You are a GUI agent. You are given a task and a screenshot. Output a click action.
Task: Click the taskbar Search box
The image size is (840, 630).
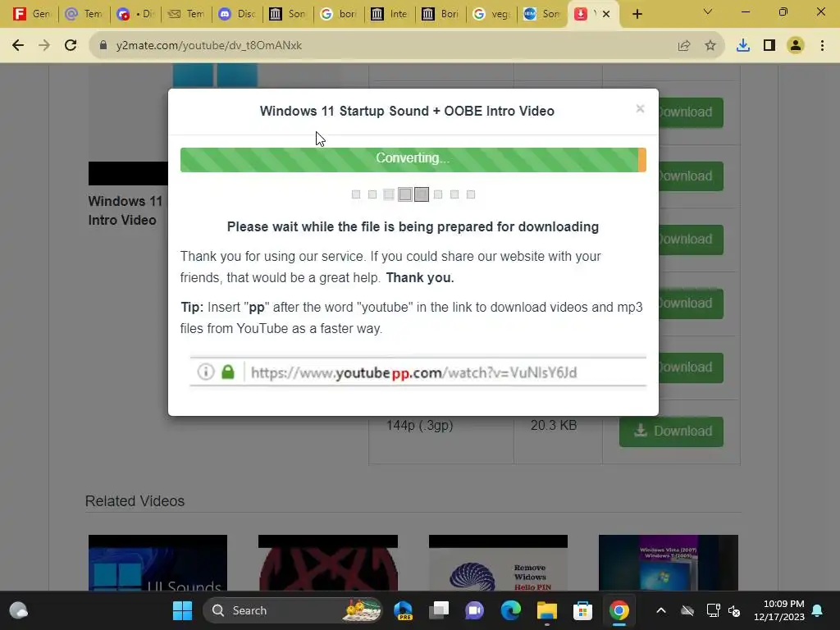point(293,610)
